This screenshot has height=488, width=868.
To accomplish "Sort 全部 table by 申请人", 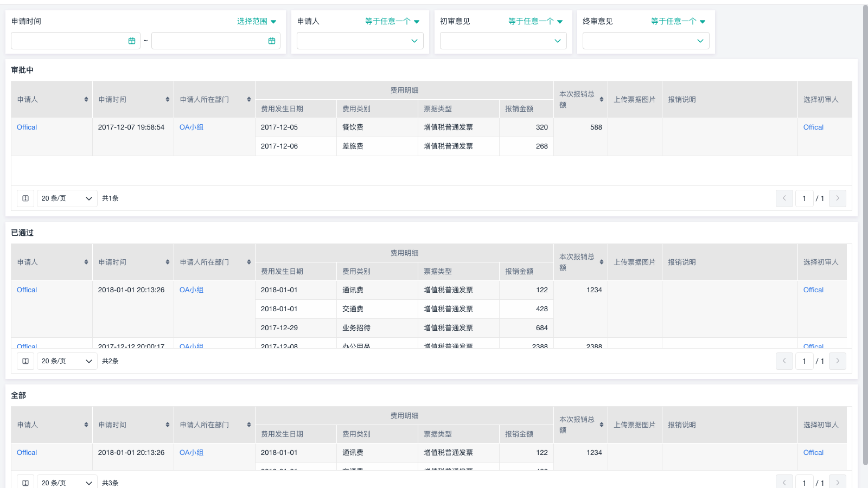I will pyautogui.click(x=86, y=425).
